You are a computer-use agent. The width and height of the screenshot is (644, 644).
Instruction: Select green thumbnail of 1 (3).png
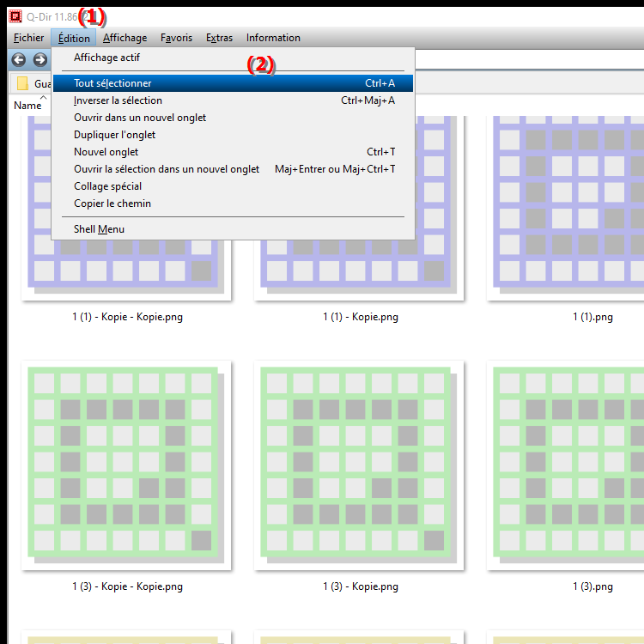click(565, 465)
